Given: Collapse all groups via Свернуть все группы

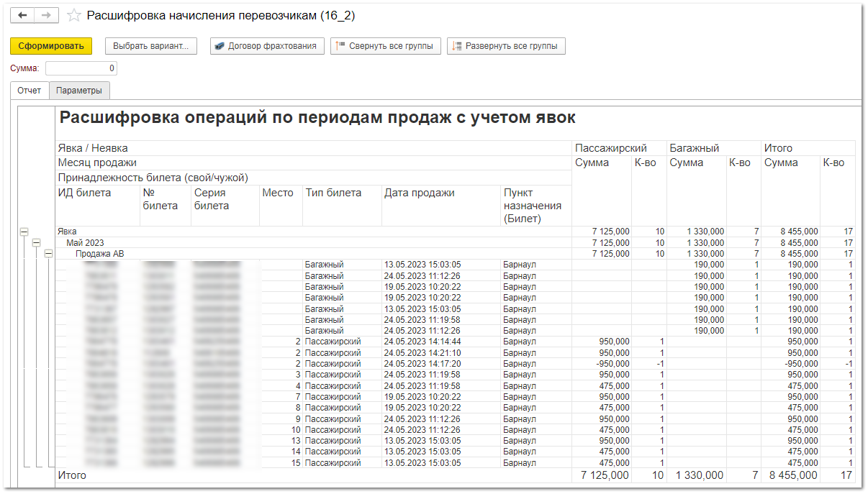Looking at the screenshot, I should (x=386, y=46).
